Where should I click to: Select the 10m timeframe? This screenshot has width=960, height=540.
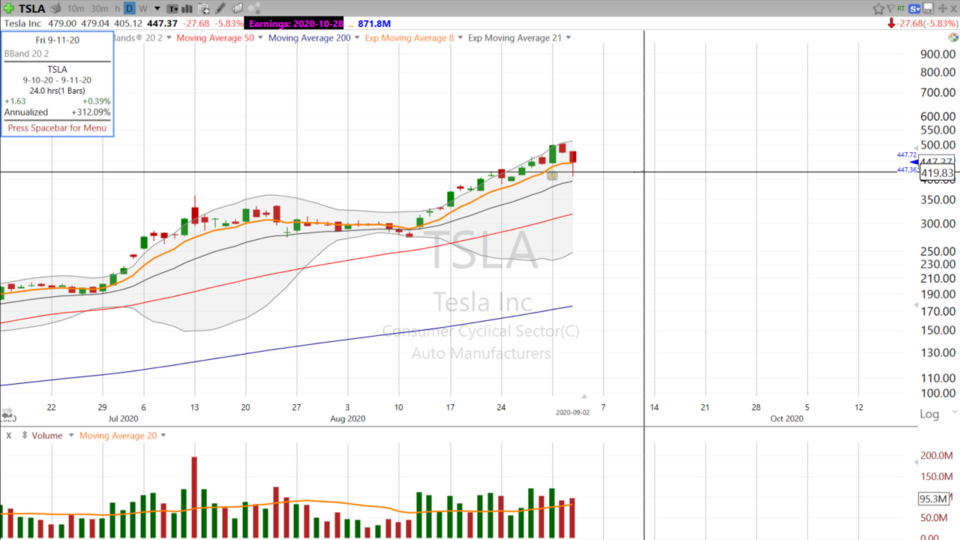(x=75, y=8)
